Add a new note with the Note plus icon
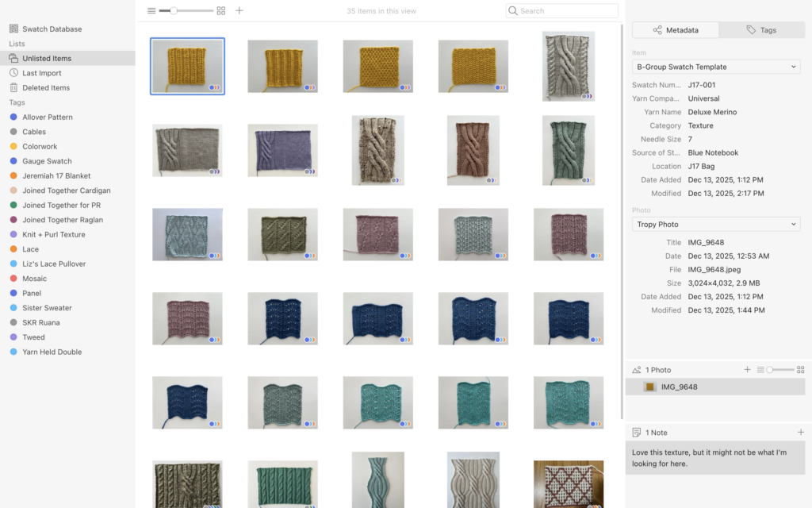This screenshot has height=508, width=812. coord(801,432)
